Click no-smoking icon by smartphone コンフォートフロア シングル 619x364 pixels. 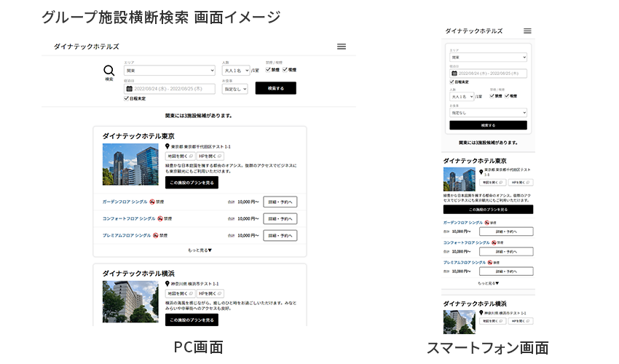[x=494, y=243]
